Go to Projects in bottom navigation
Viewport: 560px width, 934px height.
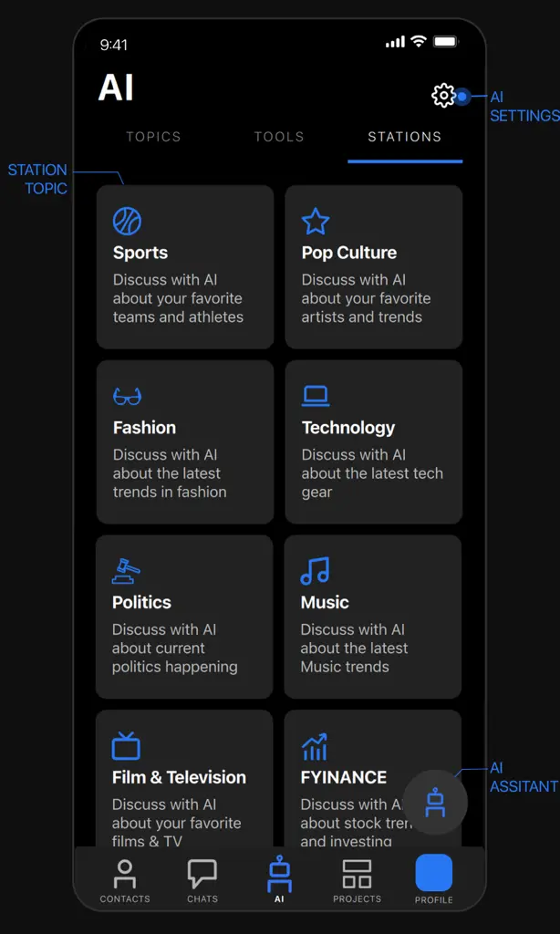(357, 882)
